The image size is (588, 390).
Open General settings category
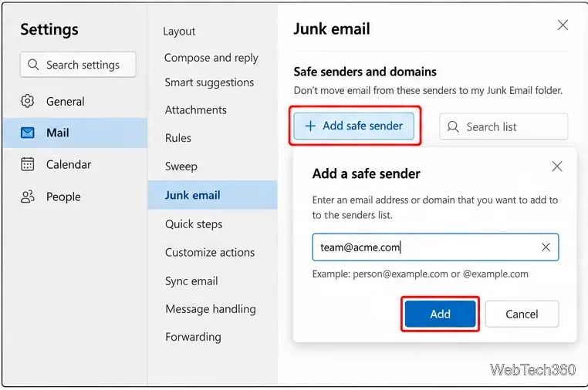(x=75, y=101)
